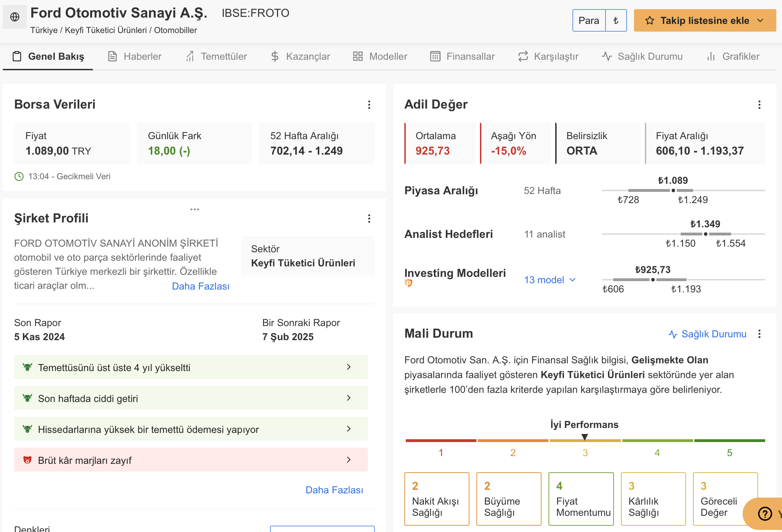Open the Şirket Profili three-dot menu

coord(369,219)
